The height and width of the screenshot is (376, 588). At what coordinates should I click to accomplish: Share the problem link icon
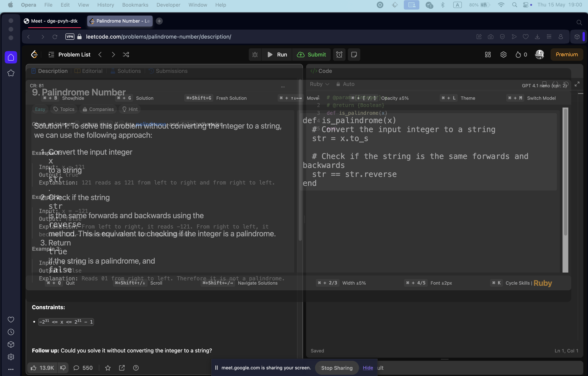122,368
